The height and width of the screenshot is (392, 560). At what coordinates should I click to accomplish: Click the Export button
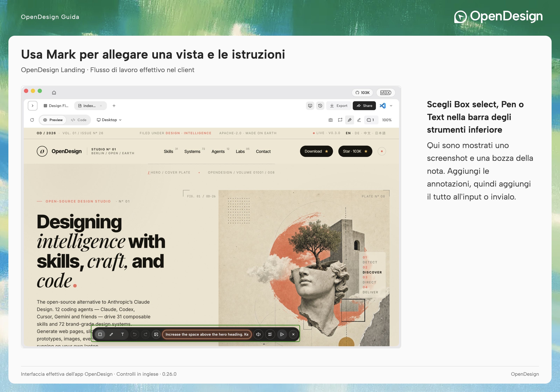tap(338, 106)
